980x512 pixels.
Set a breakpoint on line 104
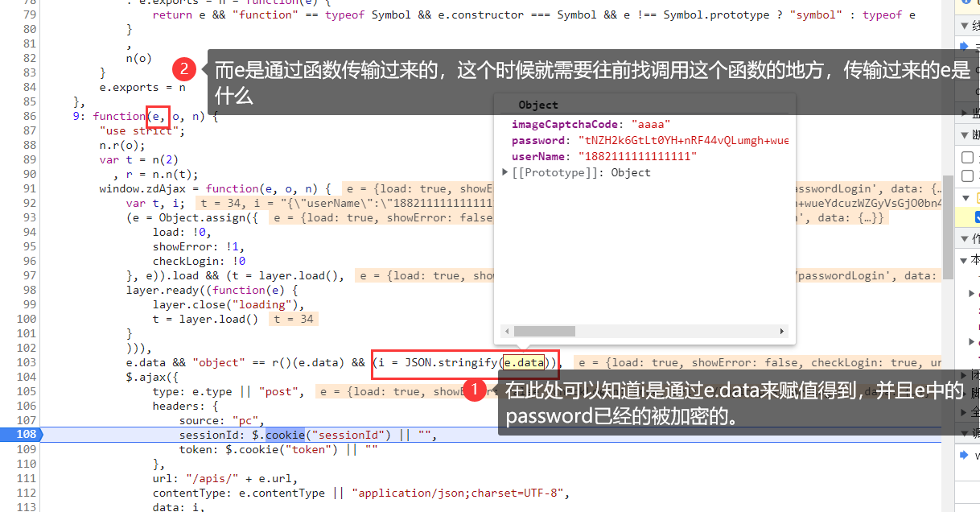tap(26, 377)
